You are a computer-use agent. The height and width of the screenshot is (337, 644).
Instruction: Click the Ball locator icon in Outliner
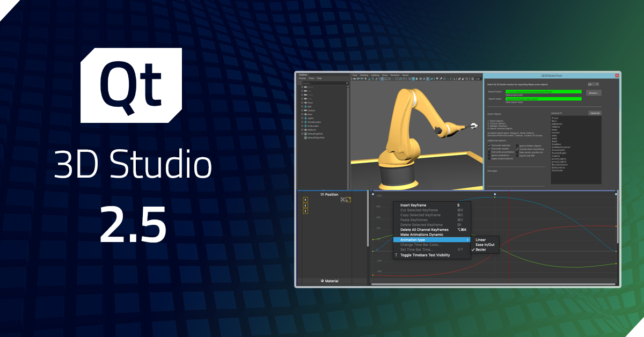[305, 106]
